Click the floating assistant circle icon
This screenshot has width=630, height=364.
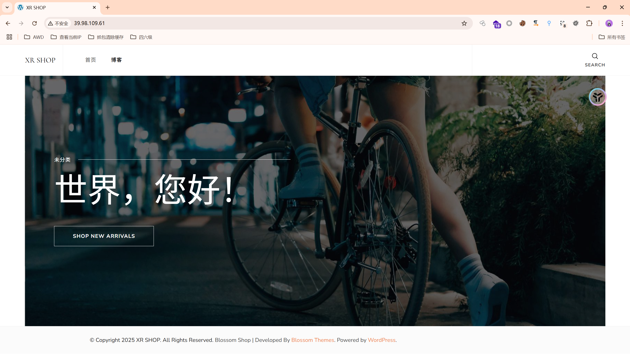(597, 97)
